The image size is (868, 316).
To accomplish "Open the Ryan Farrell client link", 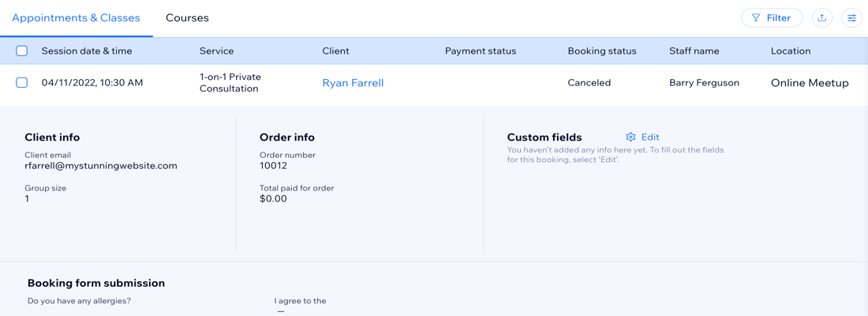I will [353, 83].
